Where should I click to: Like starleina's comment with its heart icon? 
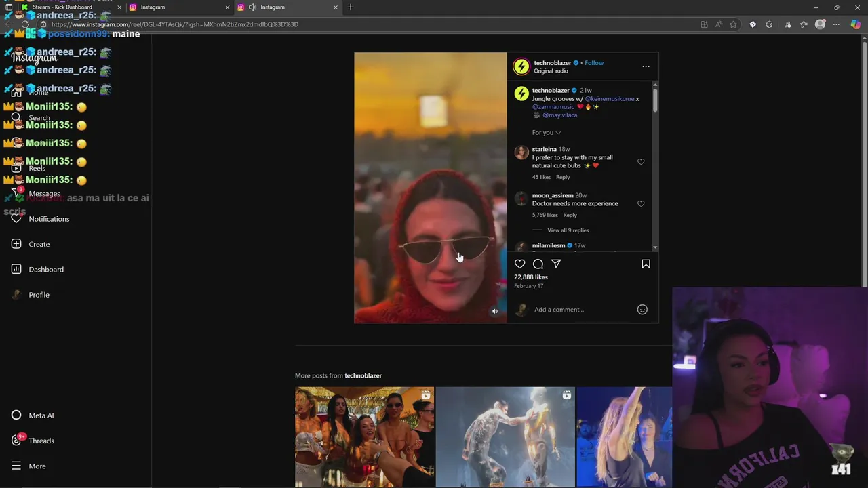click(641, 162)
